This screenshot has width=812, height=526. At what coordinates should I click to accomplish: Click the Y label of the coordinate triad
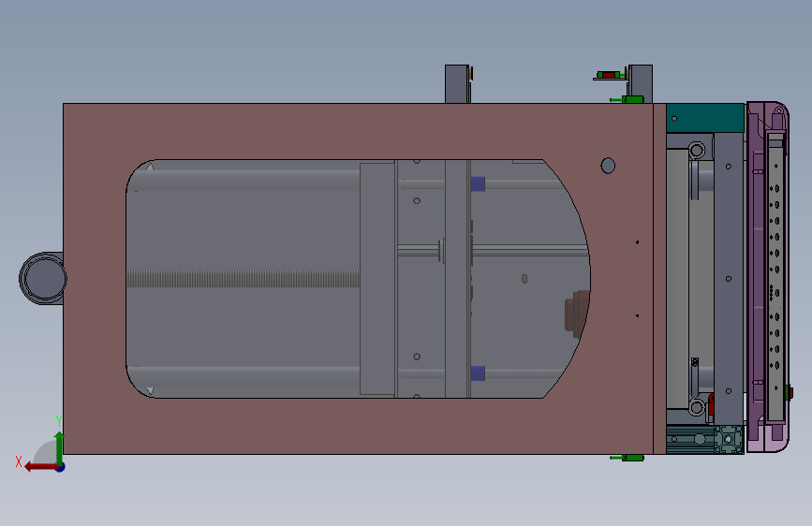59,421
